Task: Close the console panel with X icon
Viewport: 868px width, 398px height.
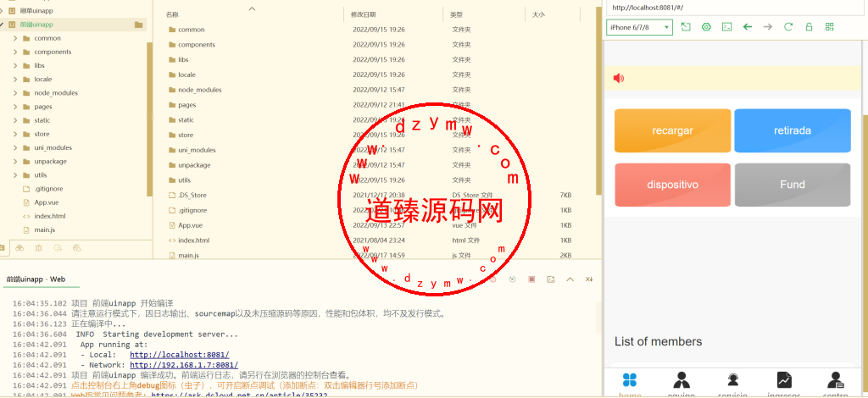Action: tap(589, 279)
